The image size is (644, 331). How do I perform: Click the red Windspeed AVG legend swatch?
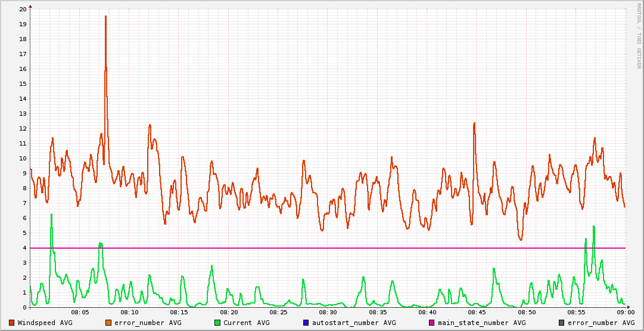pyautogui.click(x=11, y=323)
